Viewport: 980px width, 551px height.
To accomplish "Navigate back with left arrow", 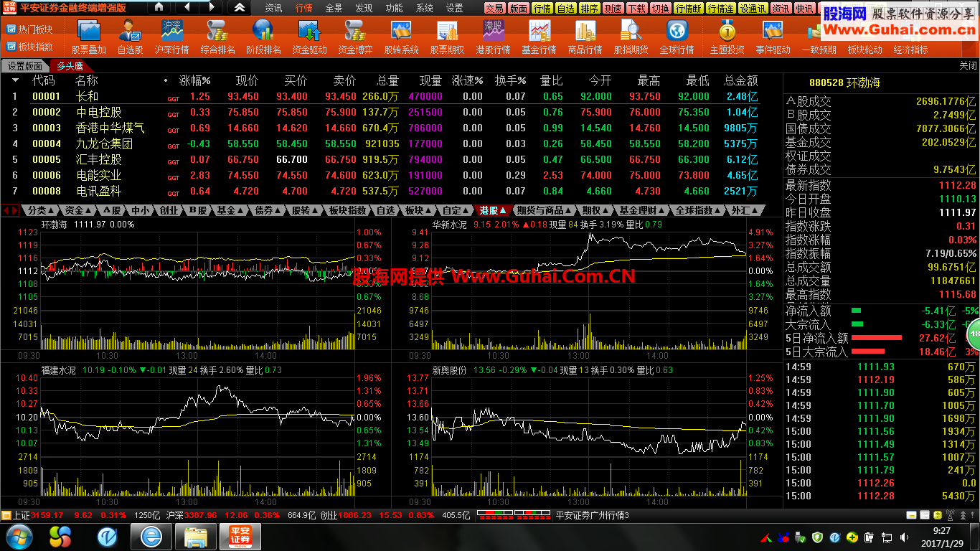I will point(187,7).
